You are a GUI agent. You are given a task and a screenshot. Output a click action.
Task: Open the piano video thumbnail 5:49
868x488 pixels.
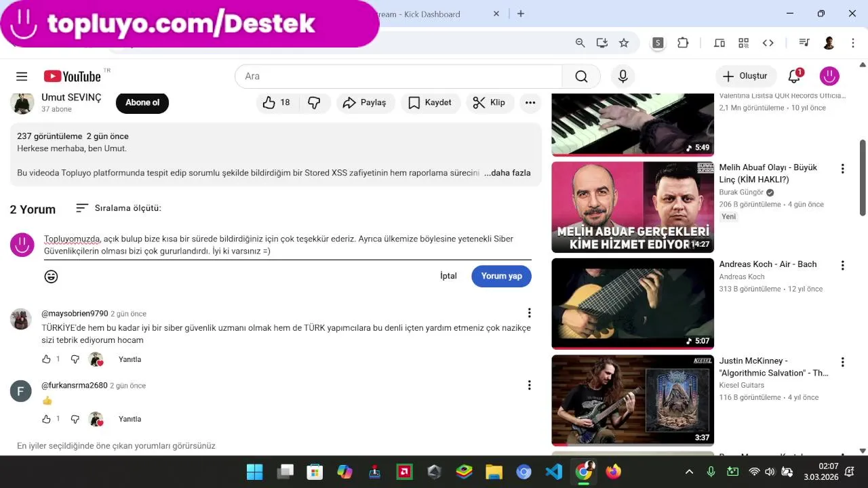(x=633, y=124)
